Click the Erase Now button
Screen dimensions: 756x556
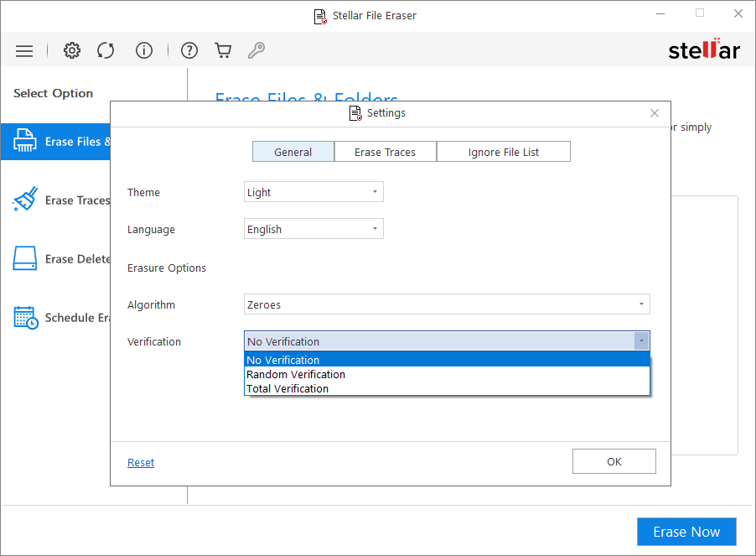click(x=686, y=532)
